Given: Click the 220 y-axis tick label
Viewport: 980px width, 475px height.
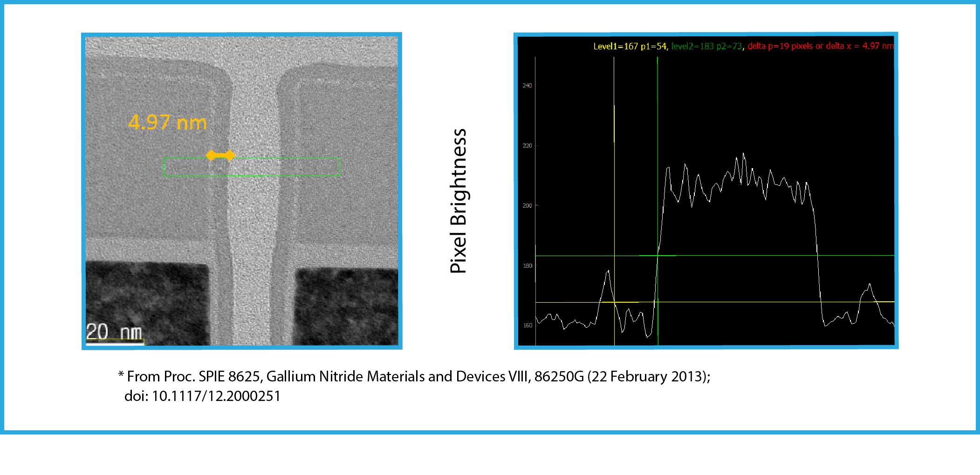Looking at the screenshot, I should click(527, 146).
